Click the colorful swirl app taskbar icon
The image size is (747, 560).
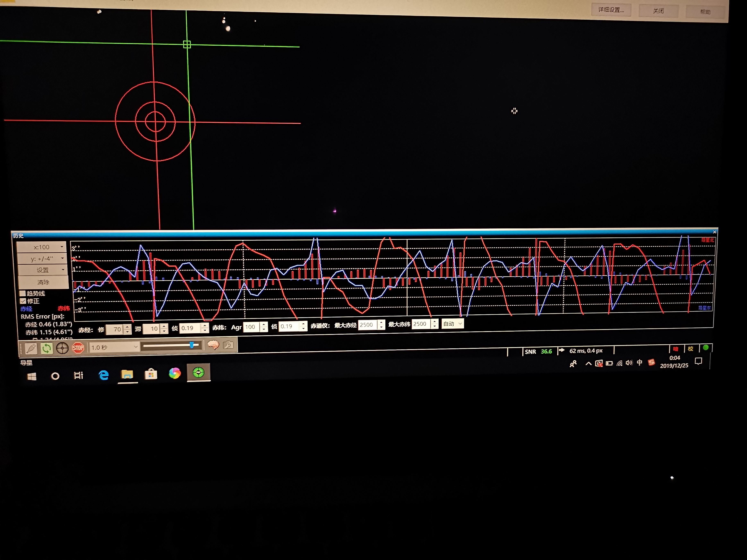[x=175, y=373]
